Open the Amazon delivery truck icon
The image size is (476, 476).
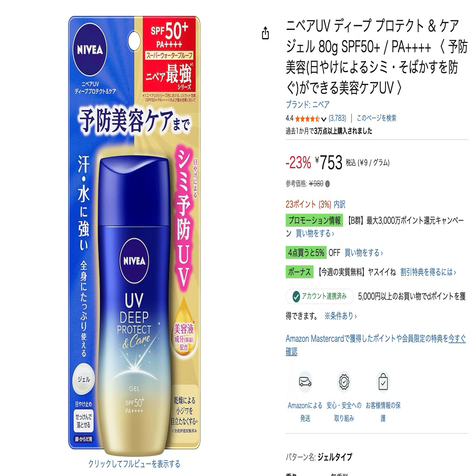[305, 382]
